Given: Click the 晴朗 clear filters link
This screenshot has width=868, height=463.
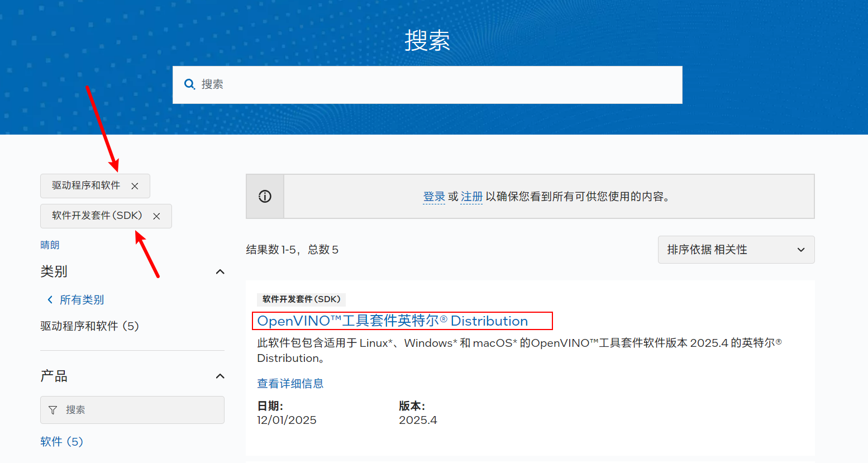Looking at the screenshot, I should click(x=50, y=245).
